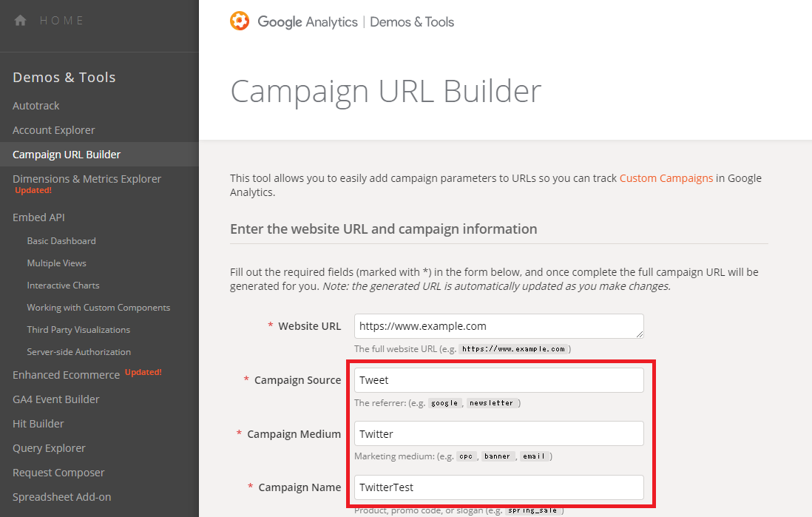Open the Multiple Views sidebar link

(56, 263)
